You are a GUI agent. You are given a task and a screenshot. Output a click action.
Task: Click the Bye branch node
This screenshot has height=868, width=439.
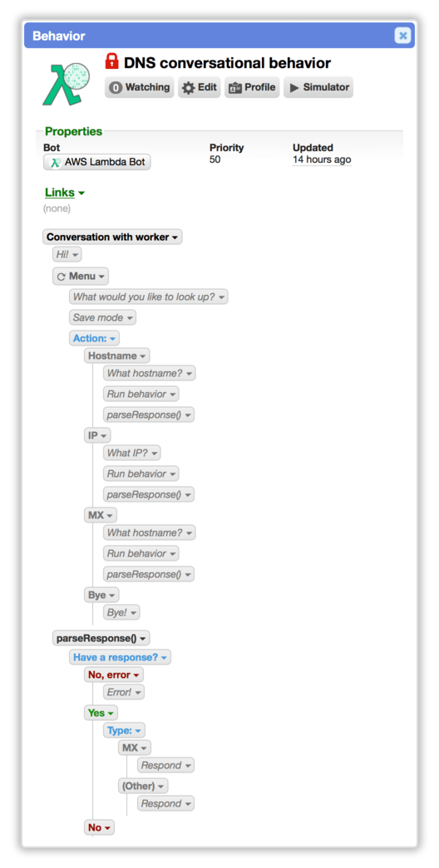pos(101,595)
